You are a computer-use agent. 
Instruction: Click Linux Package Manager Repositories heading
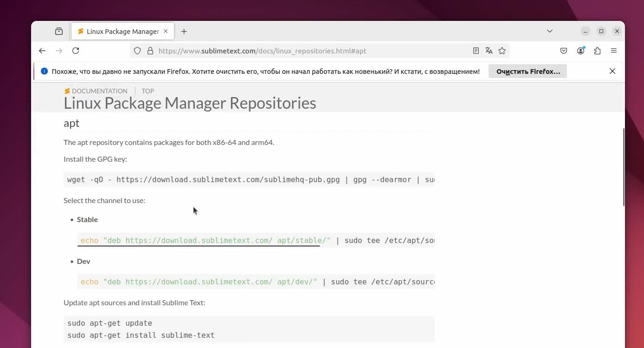(190, 103)
